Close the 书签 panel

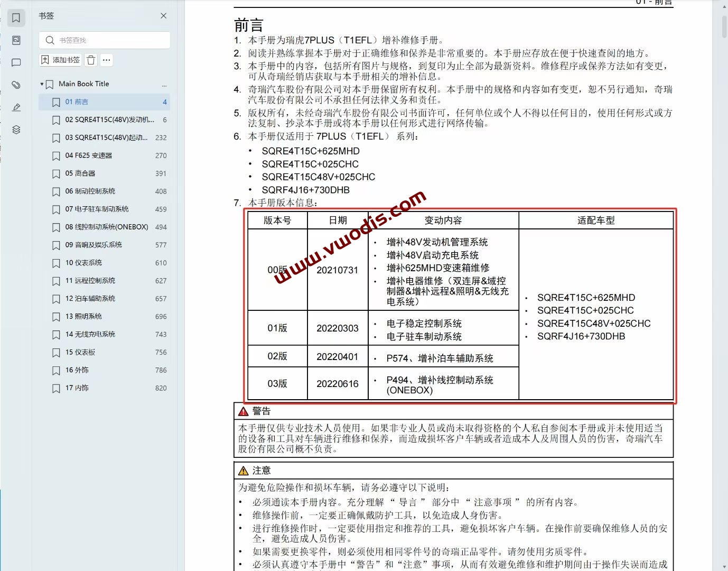(x=164, y=16)
